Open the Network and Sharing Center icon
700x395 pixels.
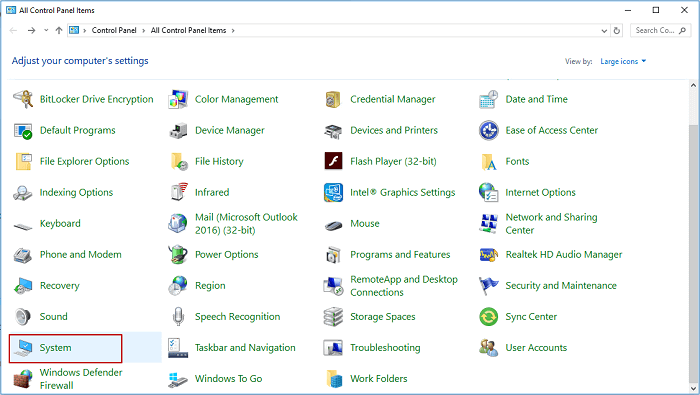(x=488, y=223)
